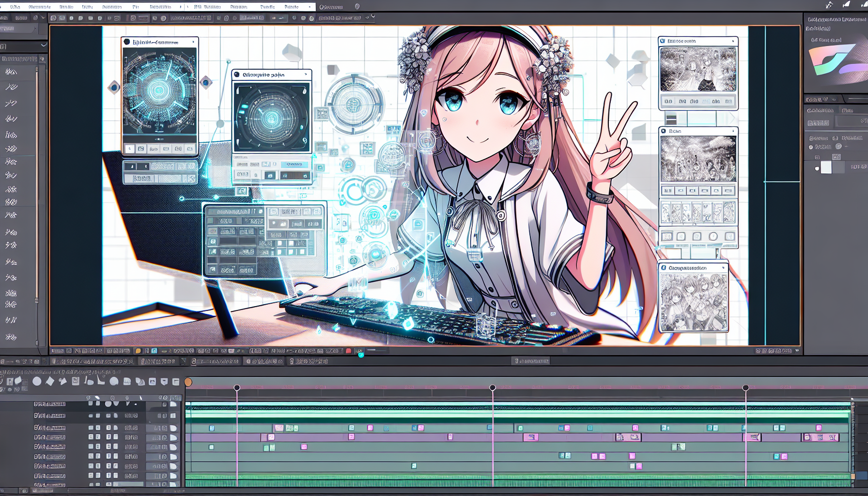Click the cyan square icon in the viewer's bottom toolbar
868x496 pixels.
(x=154, y=351)
